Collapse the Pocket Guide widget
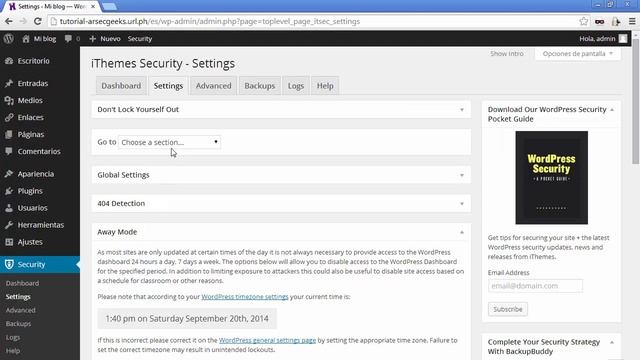The width and height of the screenshot is (640, 360). tap(612, 110)
